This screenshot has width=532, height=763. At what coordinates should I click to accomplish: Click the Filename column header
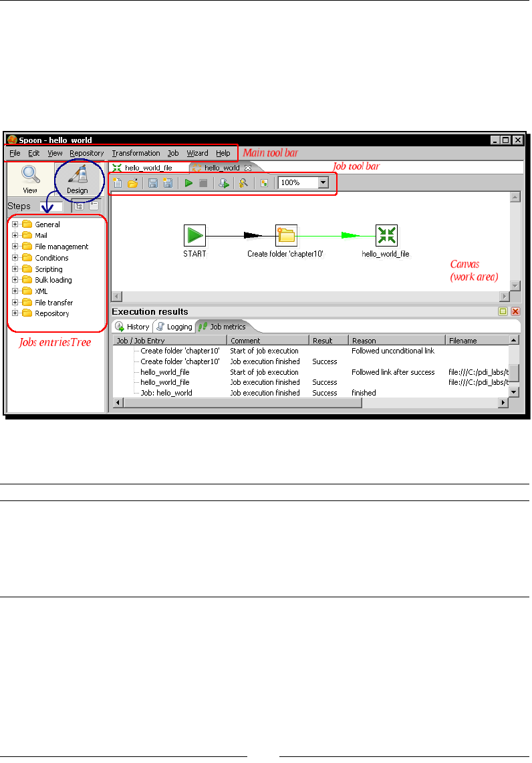pyautogui.click(x=477, y=341)
